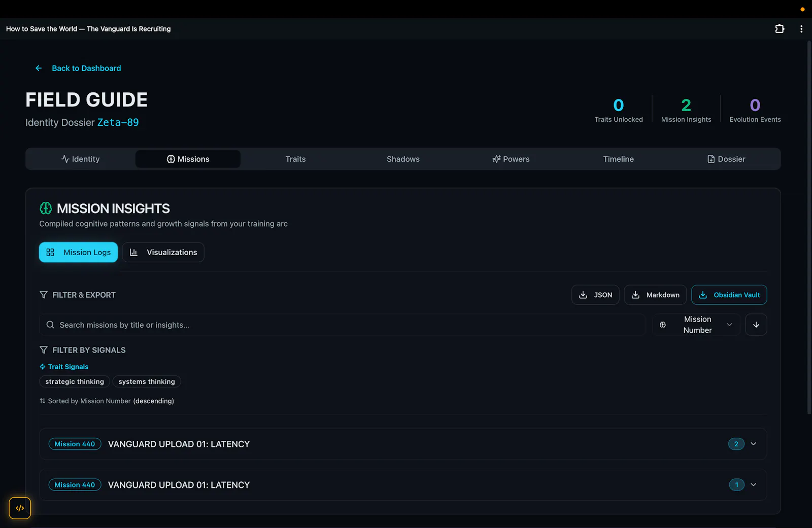
Task: Click the page vertical scrollbar
Action: pos(809,228)
